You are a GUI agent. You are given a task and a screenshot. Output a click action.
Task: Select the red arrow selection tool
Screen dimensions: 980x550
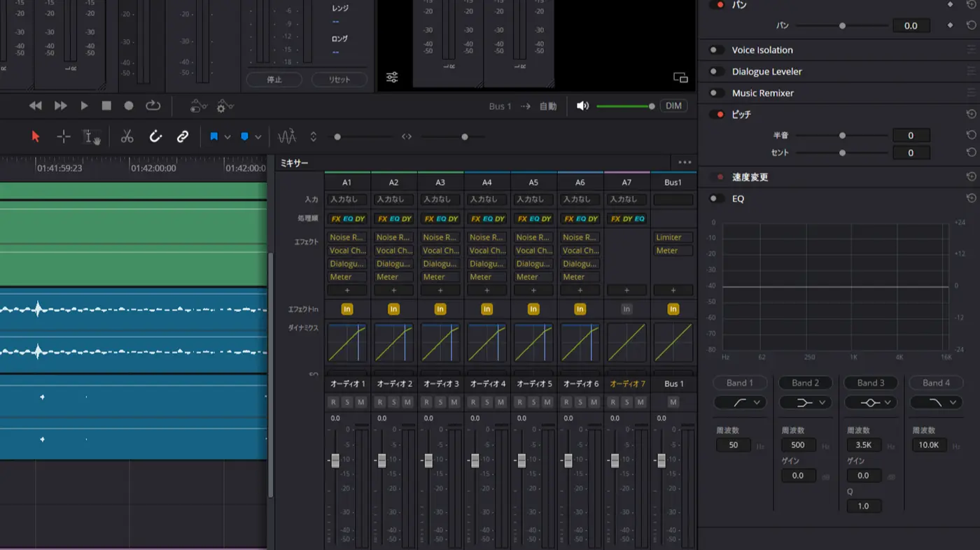click(36, 136)
